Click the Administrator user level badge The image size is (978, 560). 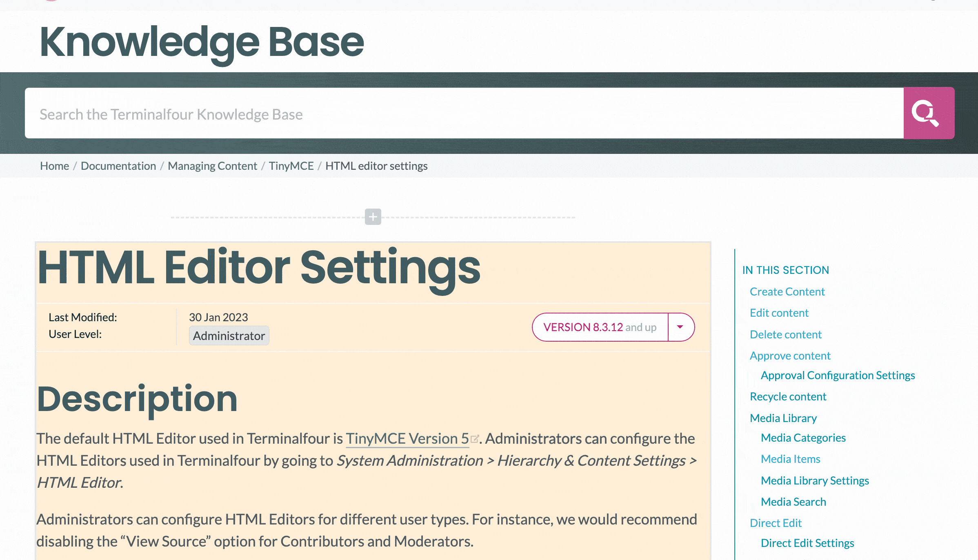click(229, 336)
